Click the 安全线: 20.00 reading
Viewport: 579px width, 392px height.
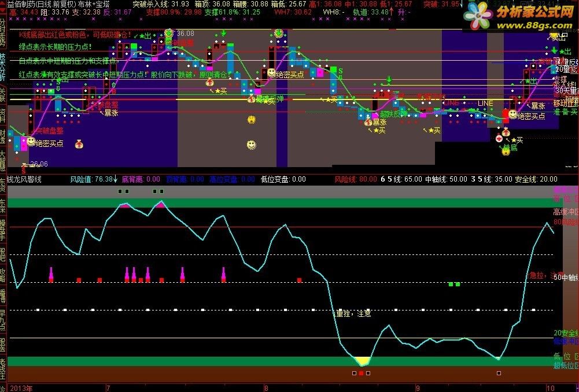[x=536, y=179]
